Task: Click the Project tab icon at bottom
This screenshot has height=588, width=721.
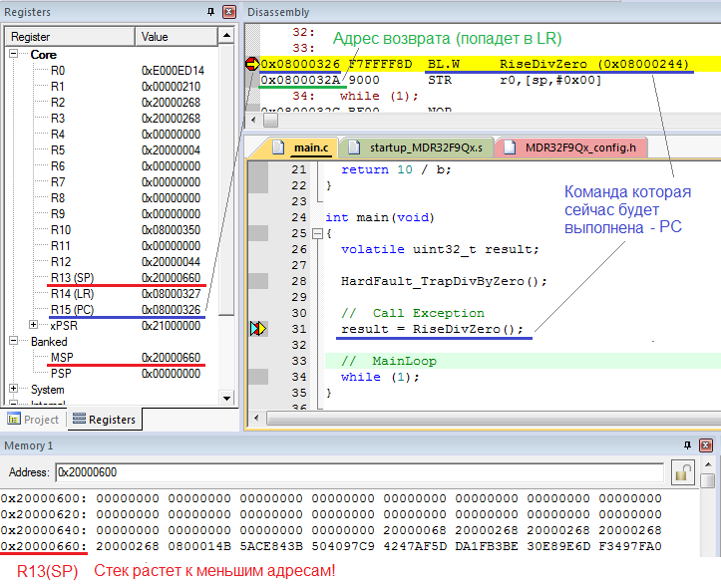Action: coord(14,420)
